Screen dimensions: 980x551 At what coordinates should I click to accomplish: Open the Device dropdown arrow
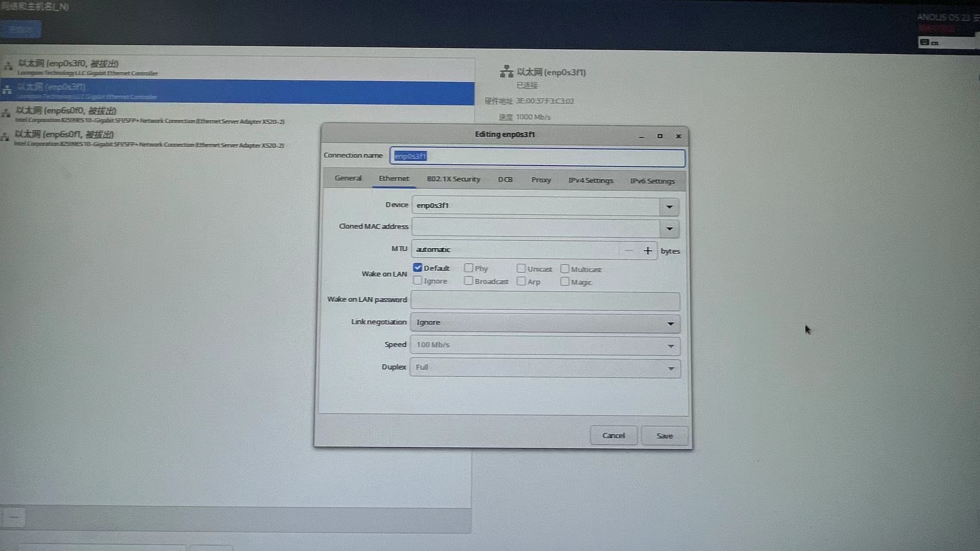669,207
